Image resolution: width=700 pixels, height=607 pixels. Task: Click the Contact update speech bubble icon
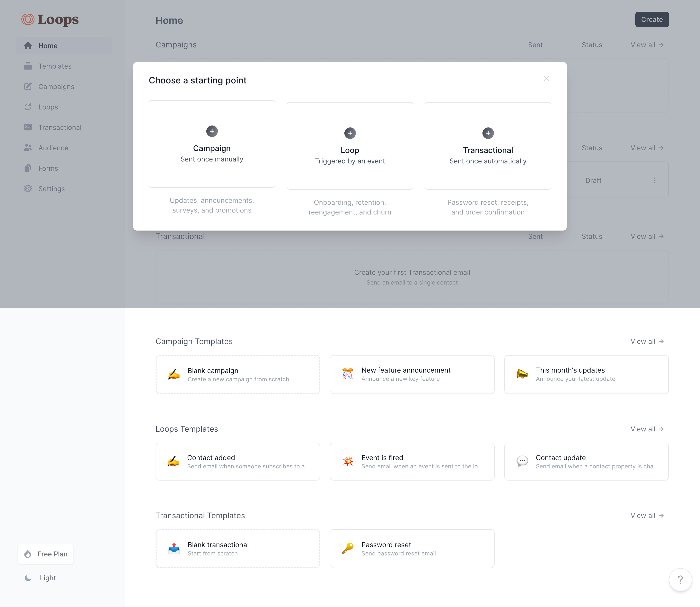coord(522,461)
